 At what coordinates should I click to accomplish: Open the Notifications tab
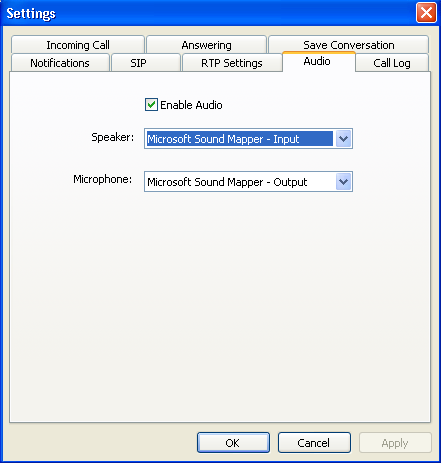60,63
